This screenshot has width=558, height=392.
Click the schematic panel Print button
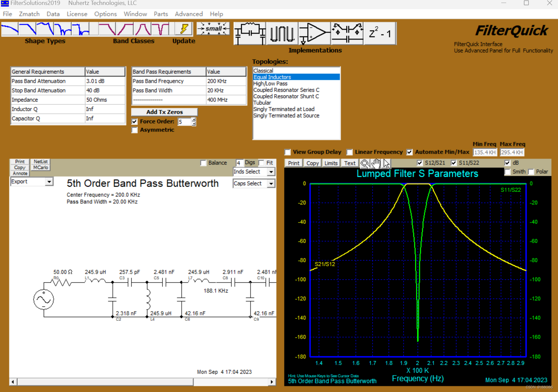[20, 162]
